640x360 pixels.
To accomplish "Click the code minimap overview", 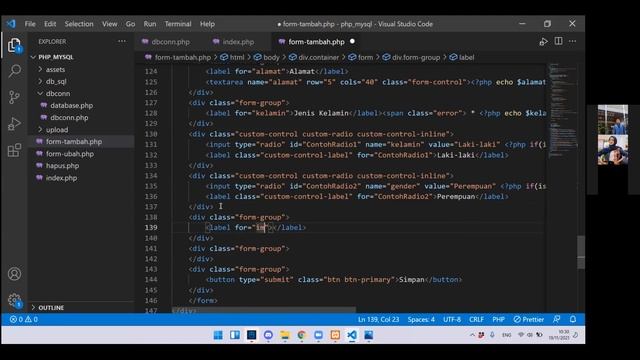I will [x=563, y=110].
